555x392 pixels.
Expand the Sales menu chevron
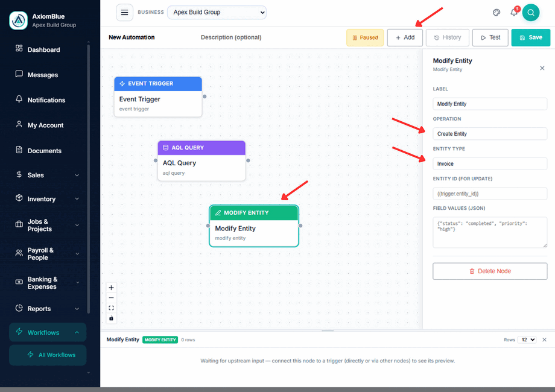(77, 175)
